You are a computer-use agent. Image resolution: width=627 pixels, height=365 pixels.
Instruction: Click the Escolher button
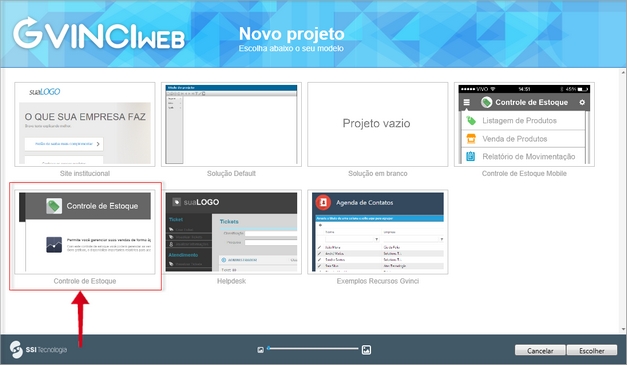point(592,351)
